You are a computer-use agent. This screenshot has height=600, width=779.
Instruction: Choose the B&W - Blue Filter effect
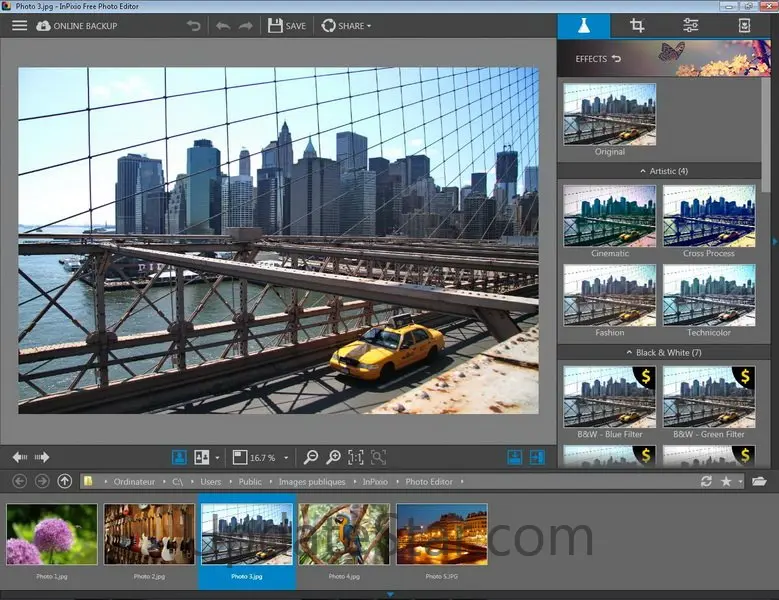(610, 397)
